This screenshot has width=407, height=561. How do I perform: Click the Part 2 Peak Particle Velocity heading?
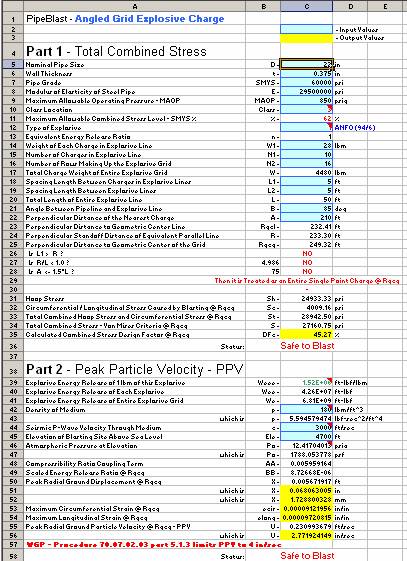coord(134,369)
